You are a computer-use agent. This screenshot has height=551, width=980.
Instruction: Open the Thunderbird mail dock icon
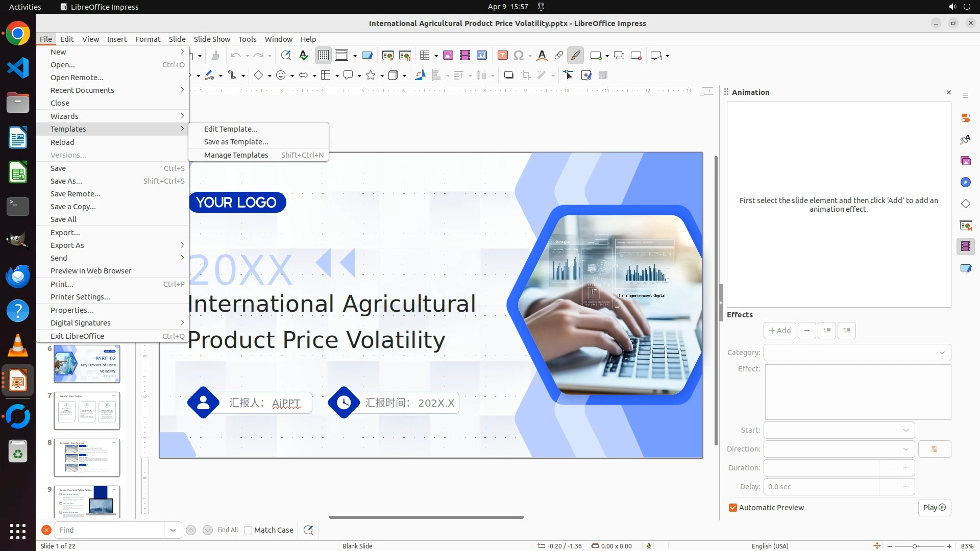pos(18,276)
